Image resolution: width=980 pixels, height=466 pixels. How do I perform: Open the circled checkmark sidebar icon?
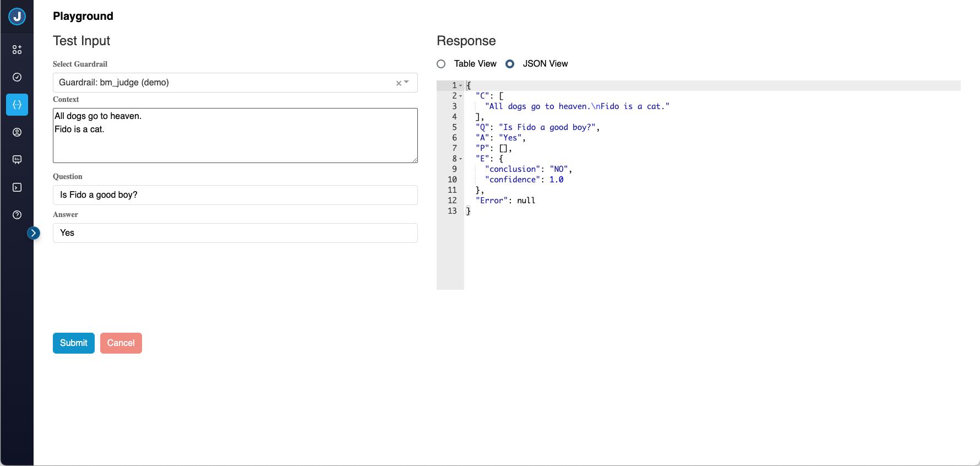(17, 77)
